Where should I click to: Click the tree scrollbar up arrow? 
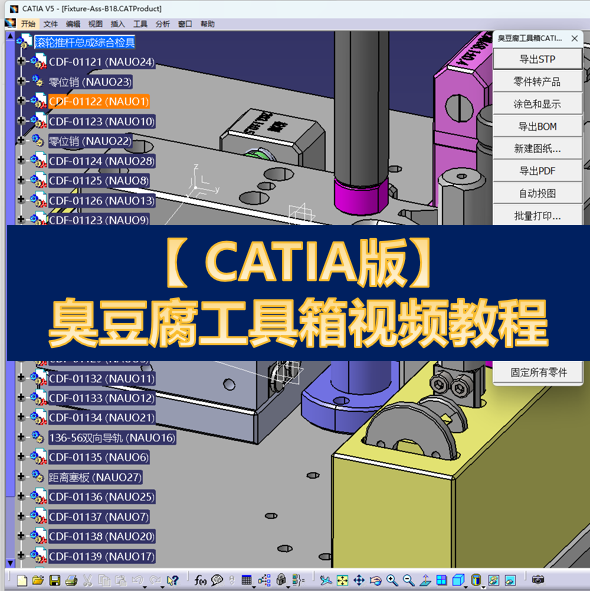pyautogui.click(x=10, y=37)
